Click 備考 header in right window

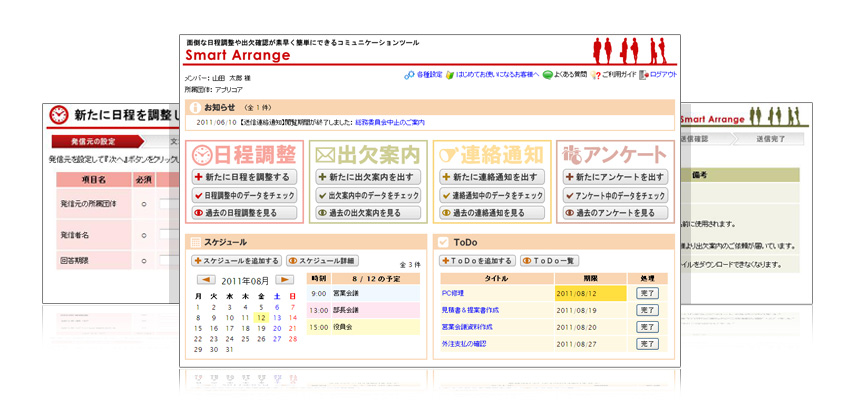click(x=739, y=175)
